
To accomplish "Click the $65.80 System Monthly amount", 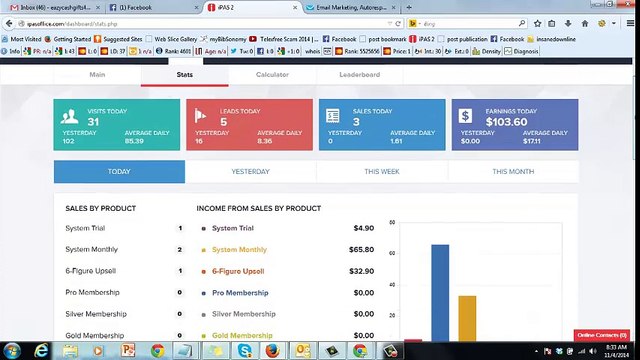I will (x=361, y=249).
